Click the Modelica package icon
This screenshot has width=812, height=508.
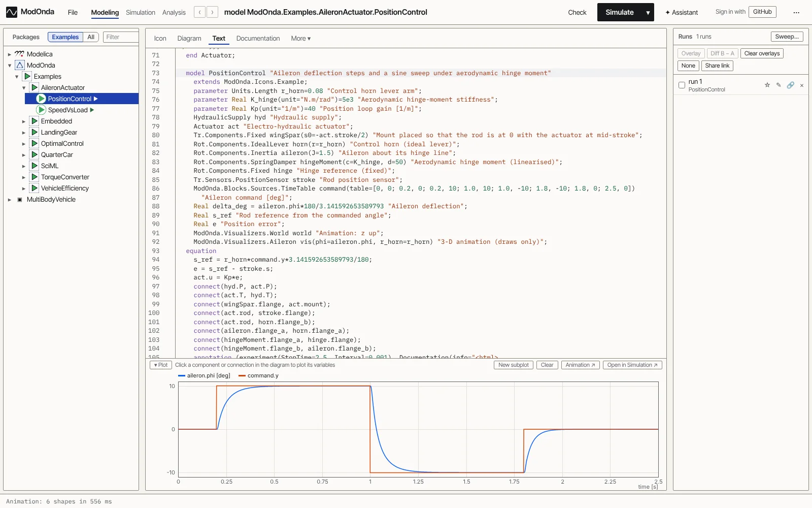pos(19,54)
